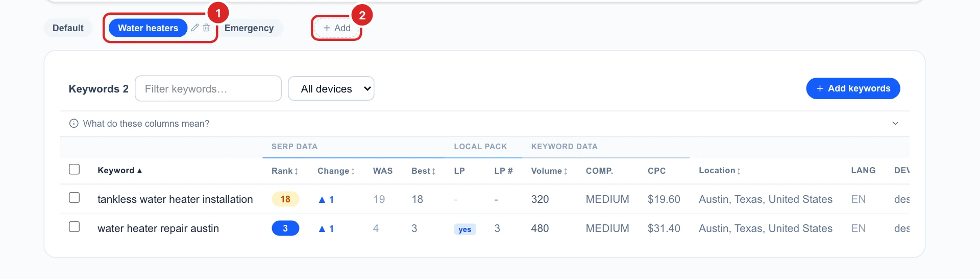980x279 pixels.
Task: Click the info icon beside column help text
Action: click(73, 124)
